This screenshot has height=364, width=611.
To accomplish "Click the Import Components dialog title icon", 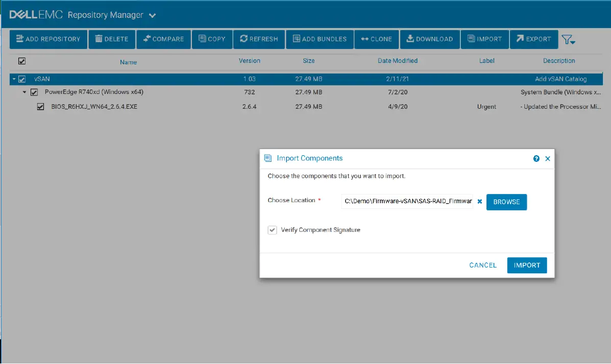I will tap(268, 158).
